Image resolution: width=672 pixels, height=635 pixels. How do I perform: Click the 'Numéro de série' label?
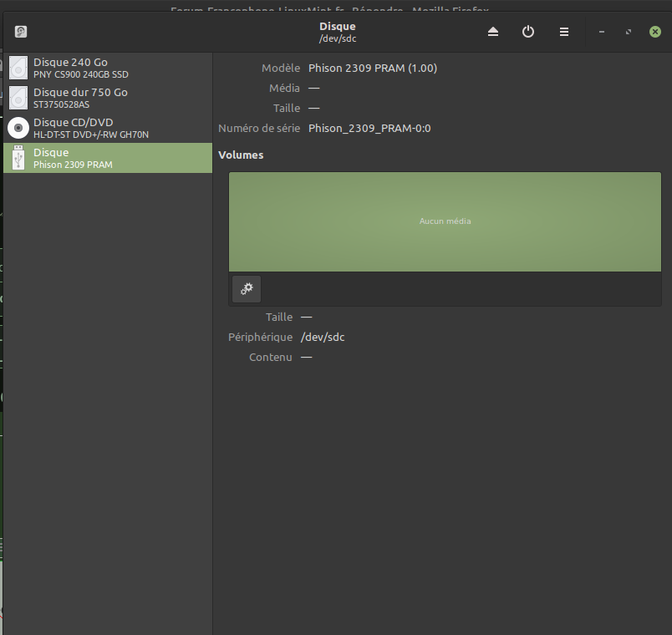[x=259, y=129]
